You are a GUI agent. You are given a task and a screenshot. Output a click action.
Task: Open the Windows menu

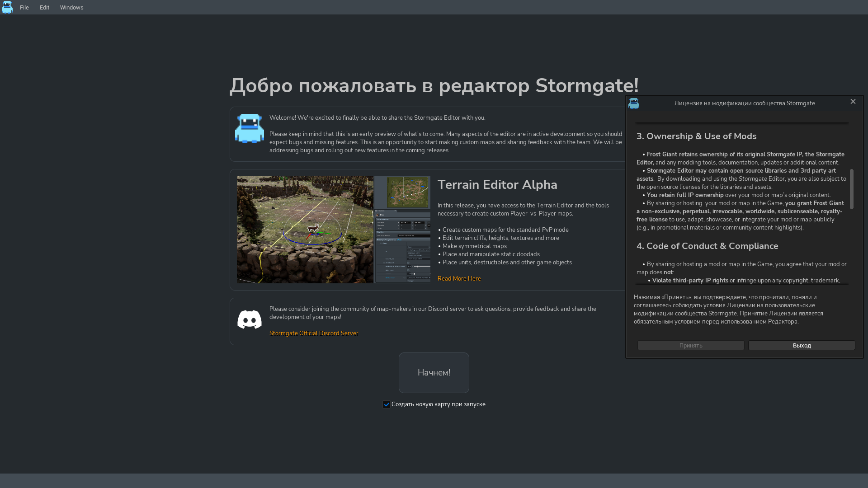[x=71, y=8]
